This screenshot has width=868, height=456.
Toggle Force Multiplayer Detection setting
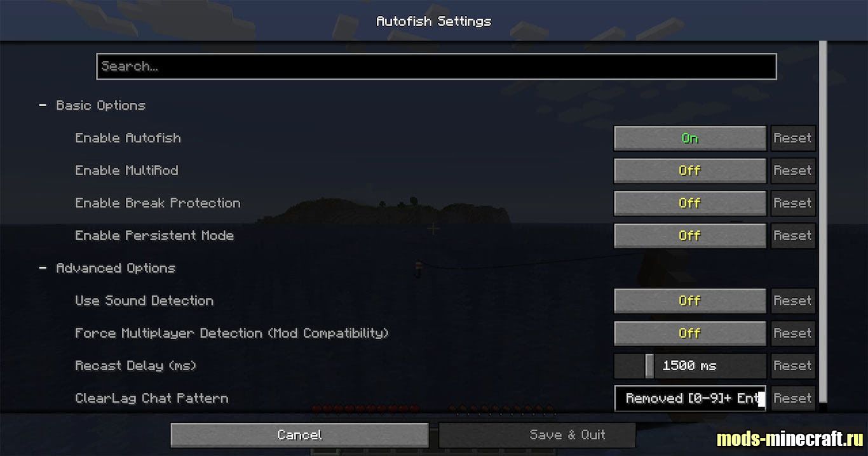(690, 333)
